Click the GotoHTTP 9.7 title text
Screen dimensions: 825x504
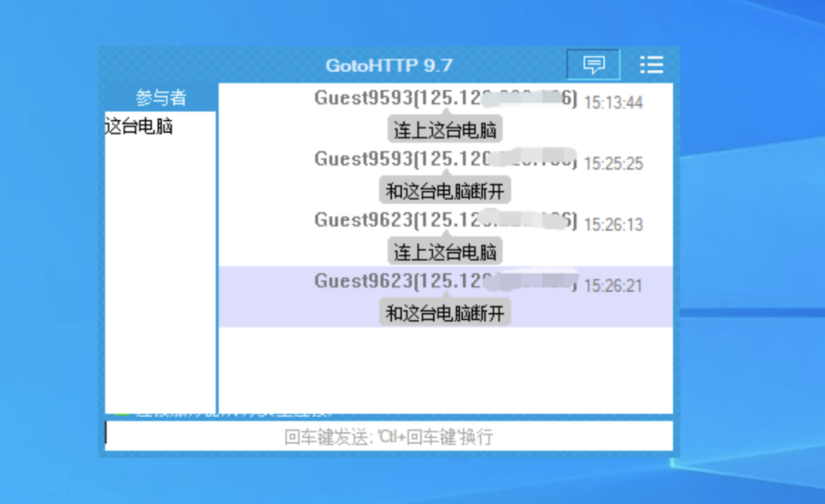click(389, 65)
